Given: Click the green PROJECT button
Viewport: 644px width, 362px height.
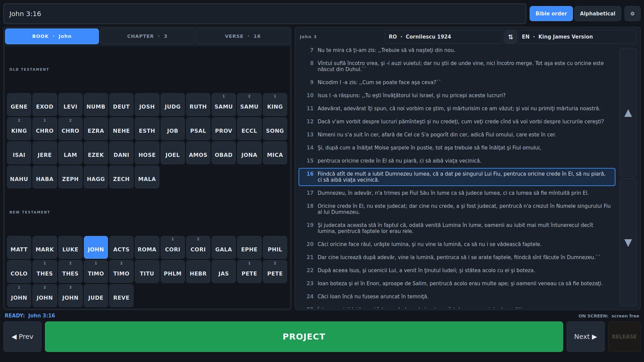Looking at the screenshot, I should pos(304,337).
